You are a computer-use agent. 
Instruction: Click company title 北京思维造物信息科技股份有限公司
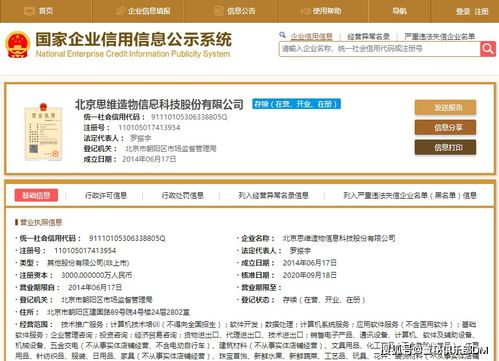[x=159, y=104]
